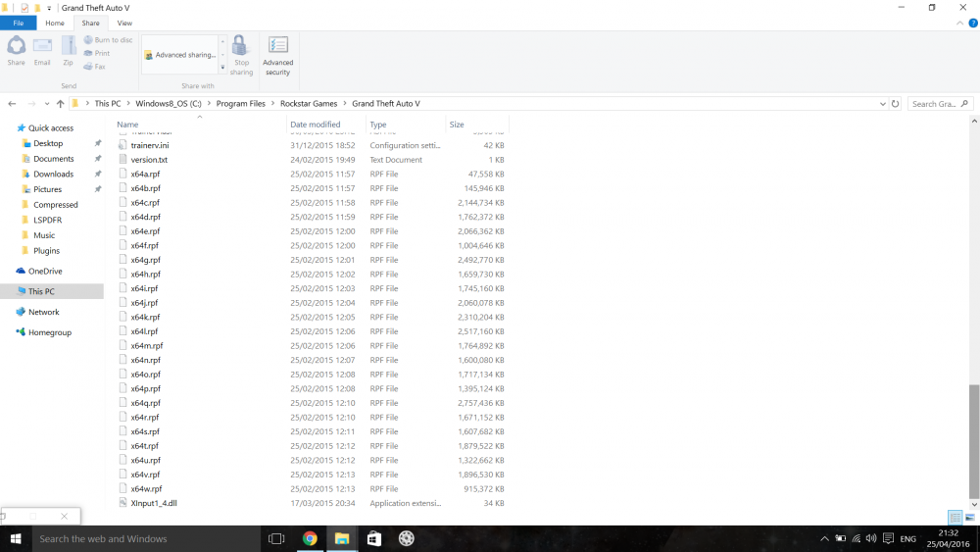Click the Share ribbon icon
This screenshot has width=980, height=552.
17,51
